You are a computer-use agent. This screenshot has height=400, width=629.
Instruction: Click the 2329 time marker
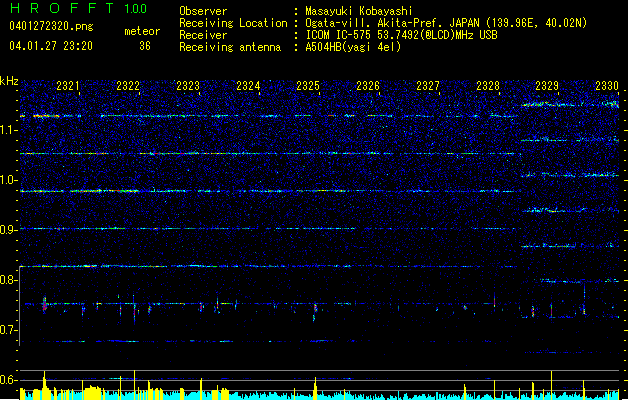[x=547, y=86]
